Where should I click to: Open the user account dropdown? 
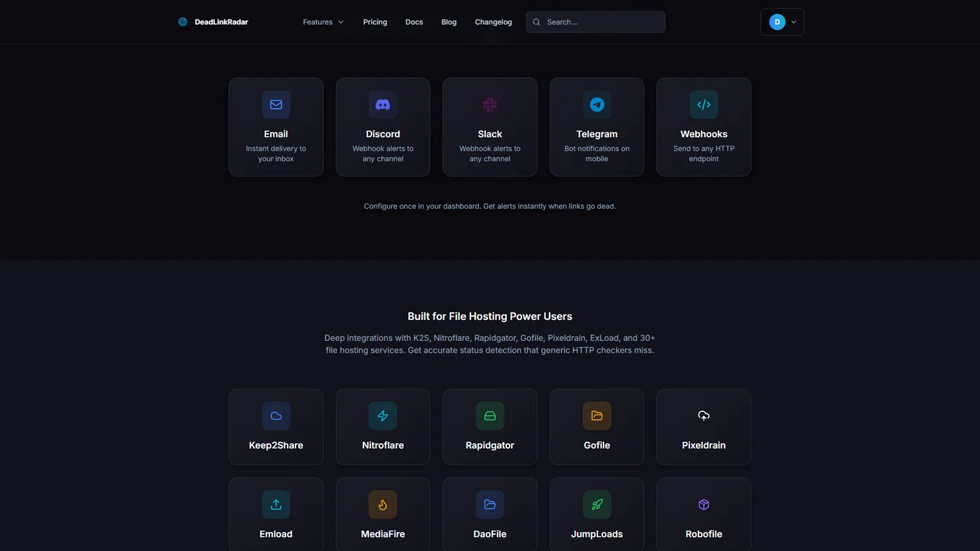coord(782,22)
